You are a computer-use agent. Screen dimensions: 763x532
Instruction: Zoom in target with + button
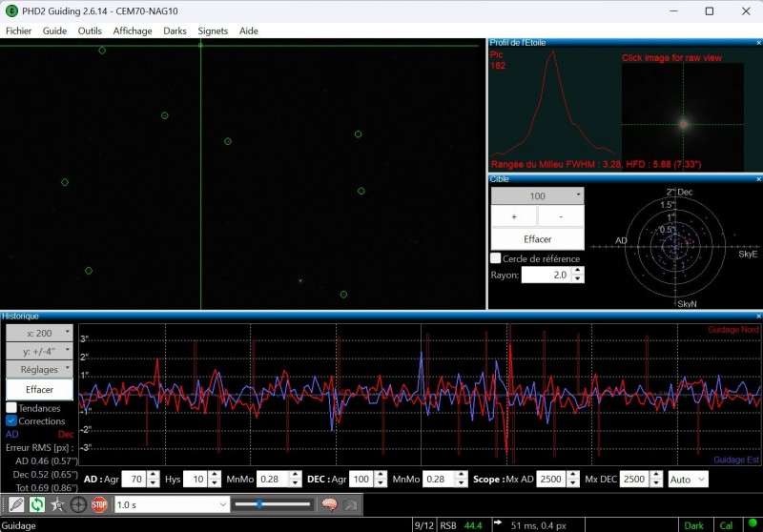(514, 216)
